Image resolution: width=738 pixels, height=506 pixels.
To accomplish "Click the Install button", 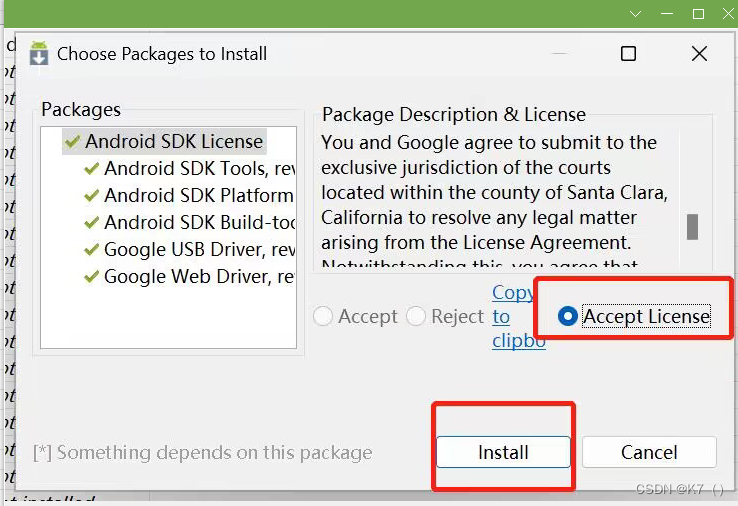I will coord(503,452).
